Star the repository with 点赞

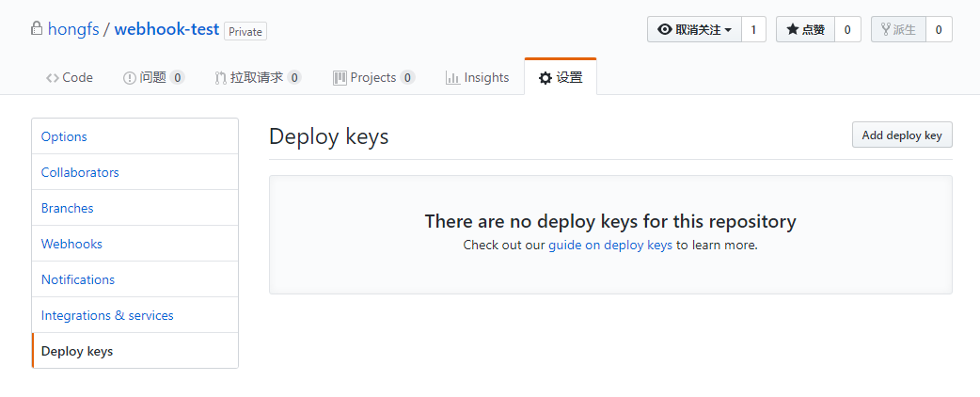(x=806, y=29)
